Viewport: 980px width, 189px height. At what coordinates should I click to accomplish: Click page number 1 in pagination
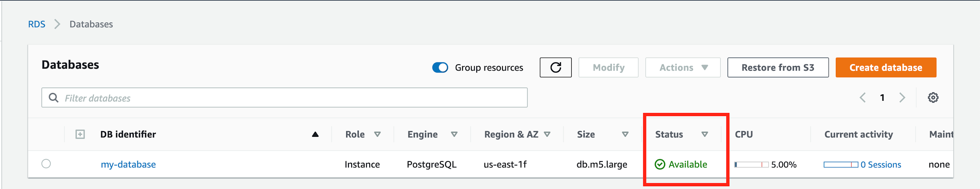tap(882, 98)
